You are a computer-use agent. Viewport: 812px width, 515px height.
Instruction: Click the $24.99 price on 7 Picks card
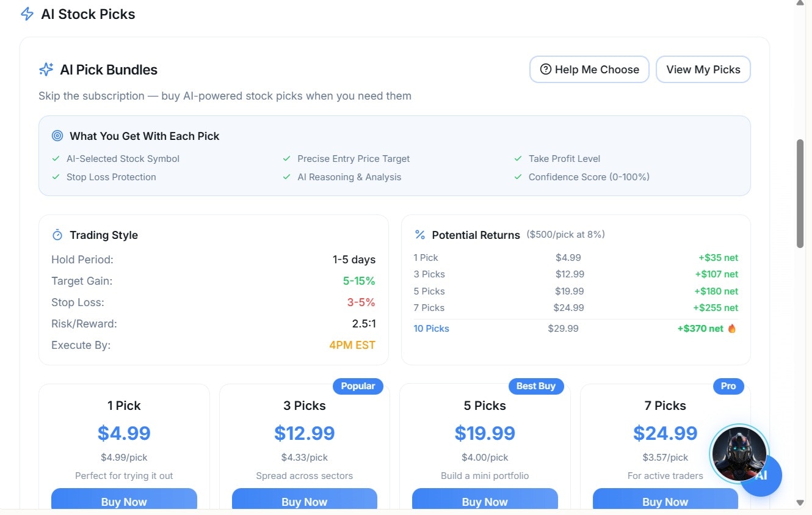tap(665, 433)
